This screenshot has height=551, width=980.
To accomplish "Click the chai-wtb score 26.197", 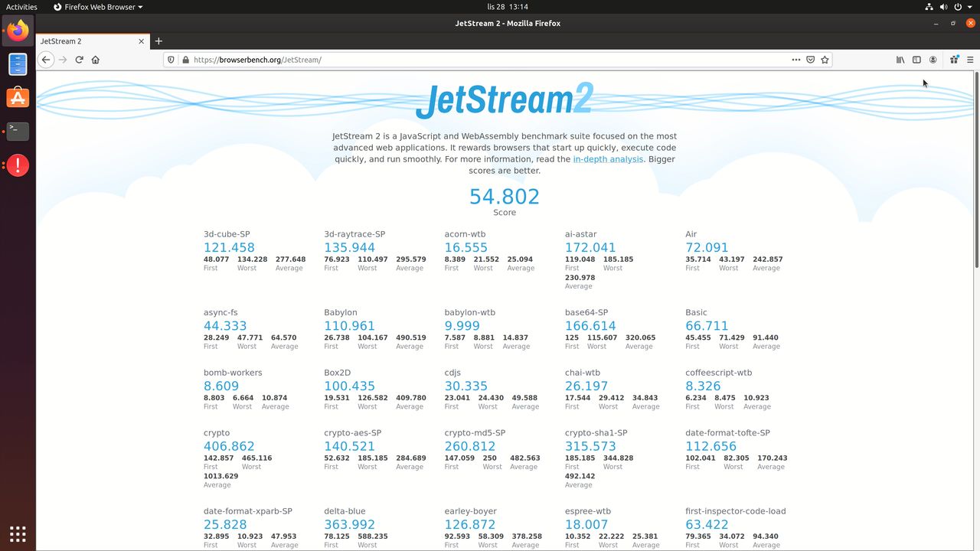I will tap(586, 386).
